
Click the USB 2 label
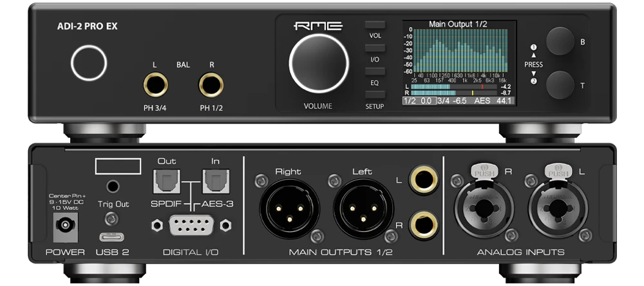click(112, 253)
